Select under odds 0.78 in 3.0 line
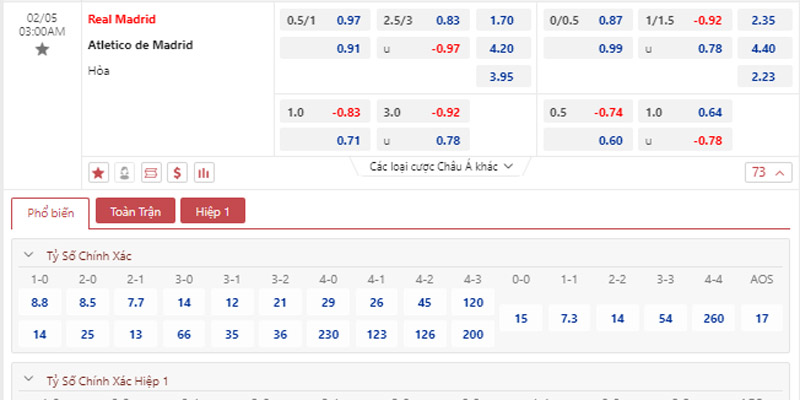Viewport: 800px width, 400px height. pyautogui.click(x=423, y=140)
